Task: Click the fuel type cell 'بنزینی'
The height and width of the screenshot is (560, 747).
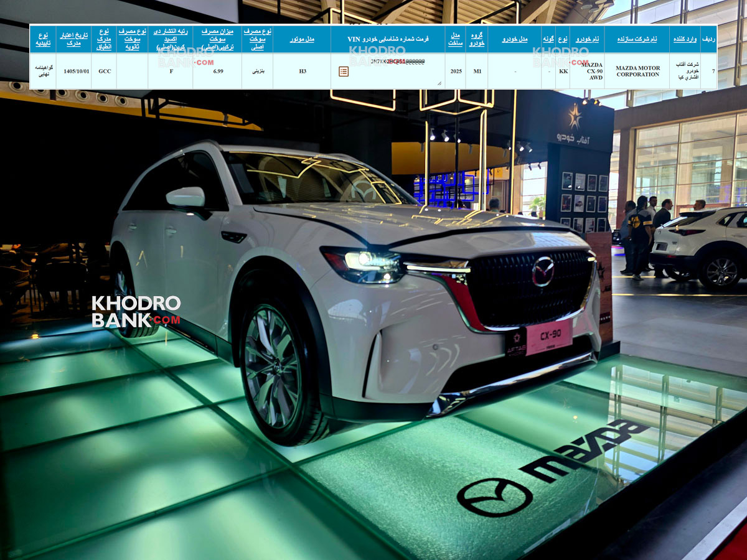Action: (257, 71)
